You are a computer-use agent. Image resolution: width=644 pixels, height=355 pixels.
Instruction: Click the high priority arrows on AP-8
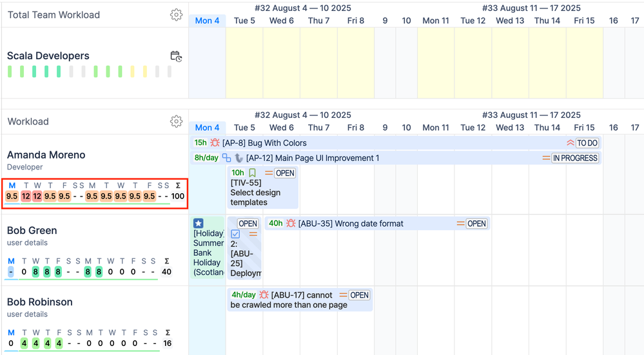point(571,143)
